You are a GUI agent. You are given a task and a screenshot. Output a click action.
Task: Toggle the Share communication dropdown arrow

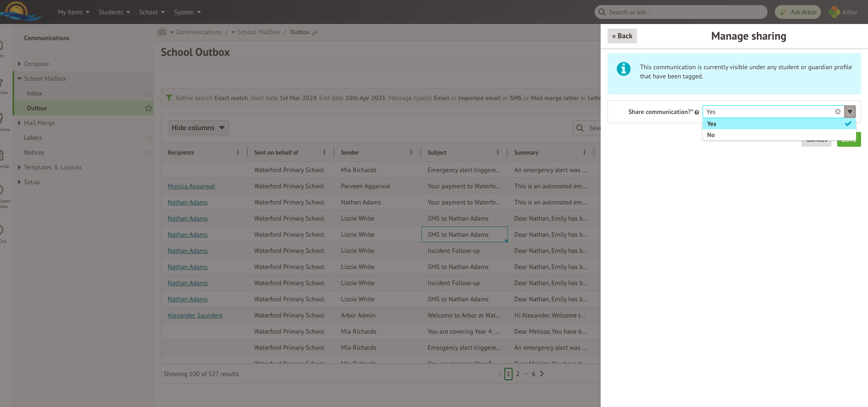[850, 112]
